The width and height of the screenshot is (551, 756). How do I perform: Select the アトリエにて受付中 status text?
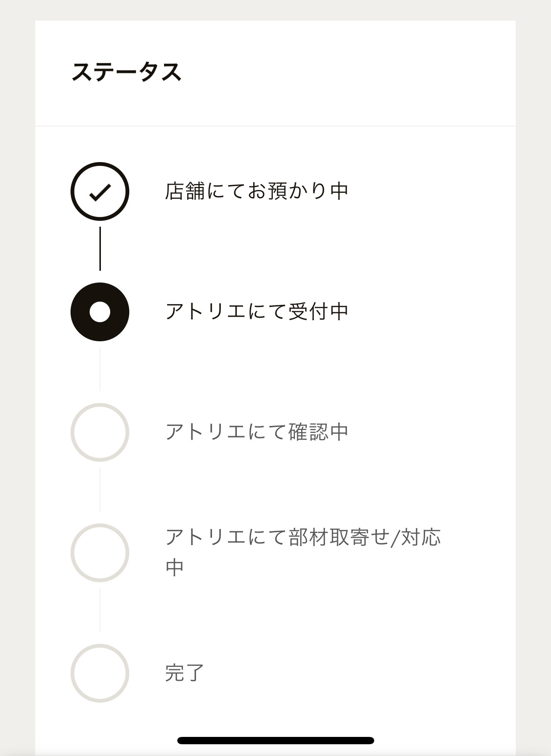tap(257, 311)
